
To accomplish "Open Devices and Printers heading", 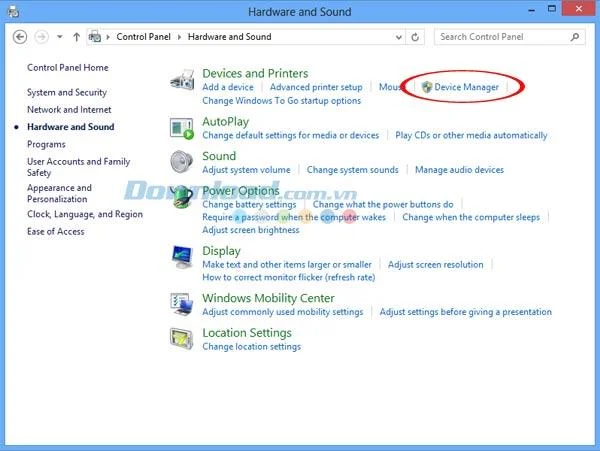I will tap(255, 73).
